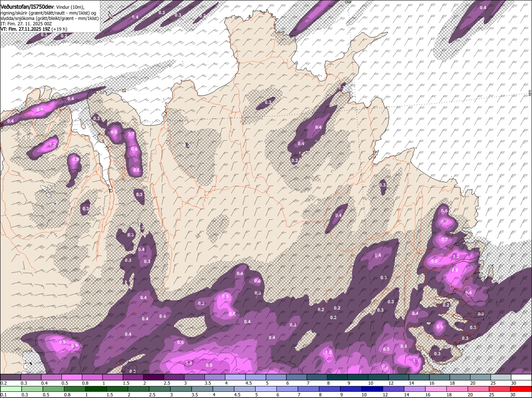Click the Veðurstofan/IS750dev title text
Image resolution: width=532 pixels, height=398 pixels.
27,7
